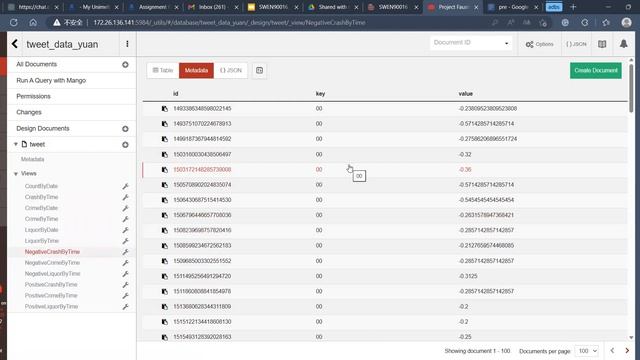Open the Permissions page
The image size is (640, 360).
pos(33,96)
